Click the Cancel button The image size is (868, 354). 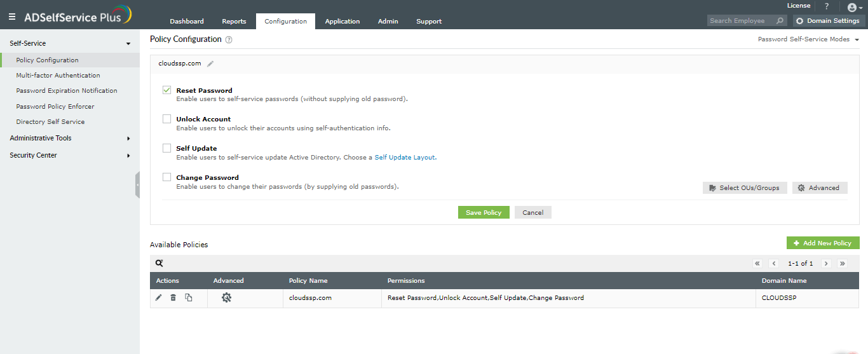pos(533,212)
